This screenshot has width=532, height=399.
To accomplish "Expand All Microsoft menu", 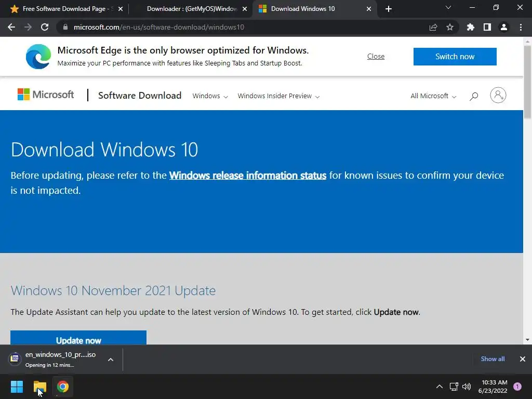I will (x=433, y=96).
